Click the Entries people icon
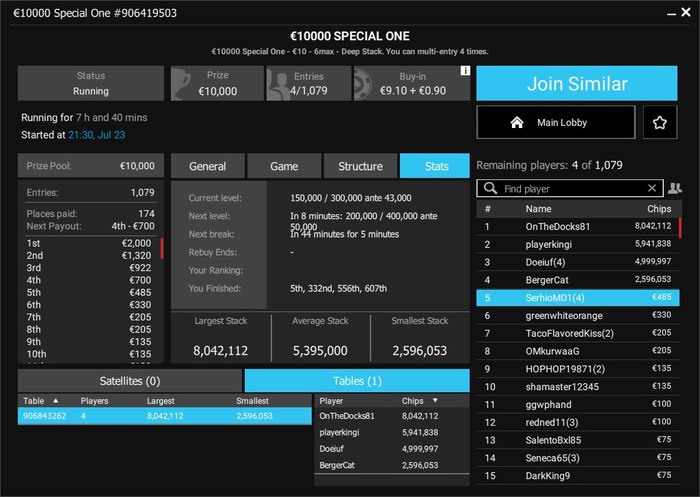Image resolution: width=700 pixels, height=497 pixels. tap(278, 85)
